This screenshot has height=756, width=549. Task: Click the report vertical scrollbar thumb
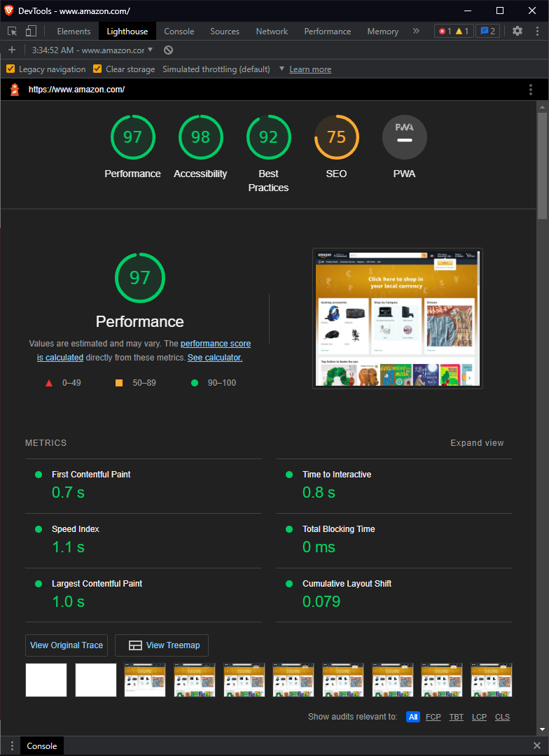point(542,167)
